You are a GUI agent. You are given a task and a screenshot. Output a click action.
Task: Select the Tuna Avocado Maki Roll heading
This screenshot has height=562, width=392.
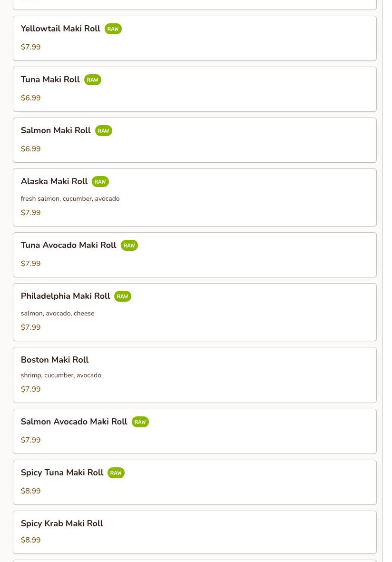click(x=69, y=245)
